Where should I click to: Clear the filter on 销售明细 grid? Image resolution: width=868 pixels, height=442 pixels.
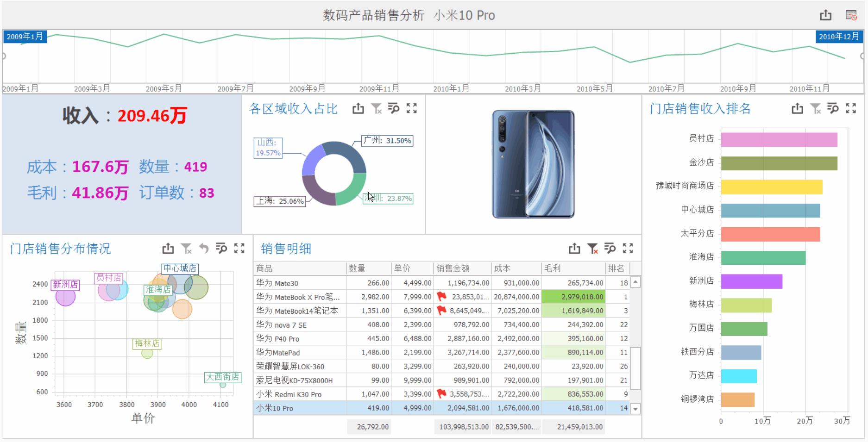pos(592,249)
